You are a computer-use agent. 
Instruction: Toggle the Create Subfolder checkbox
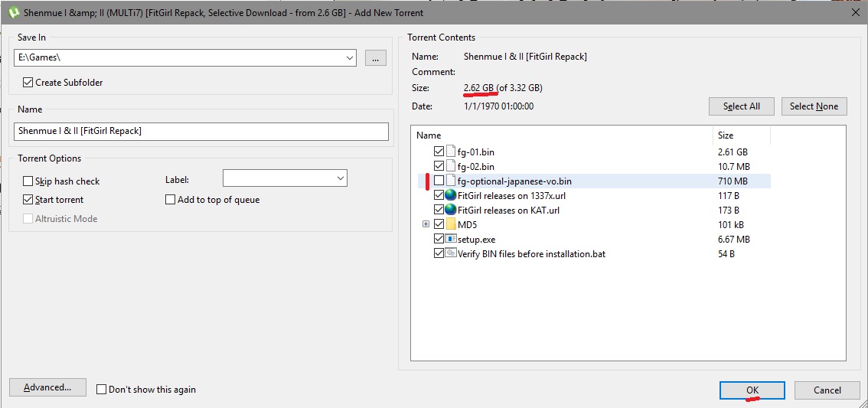(28, 83)
